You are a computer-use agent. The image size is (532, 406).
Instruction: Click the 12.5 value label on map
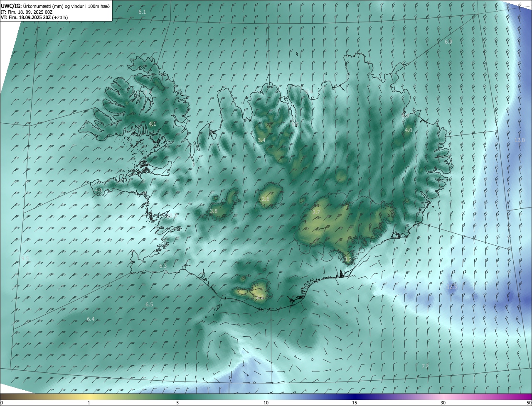click(452, 287)
